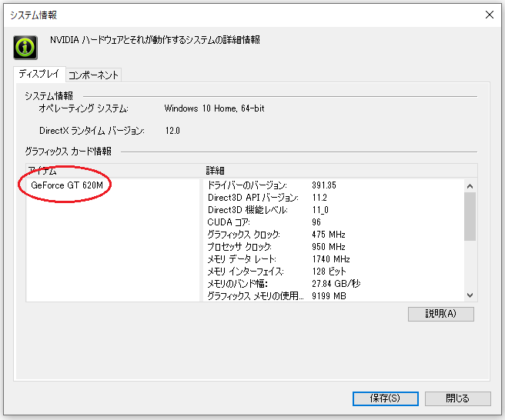Click the value 9199 MB
This screenshot has width=505, height=420.
[x=329, y=296]
